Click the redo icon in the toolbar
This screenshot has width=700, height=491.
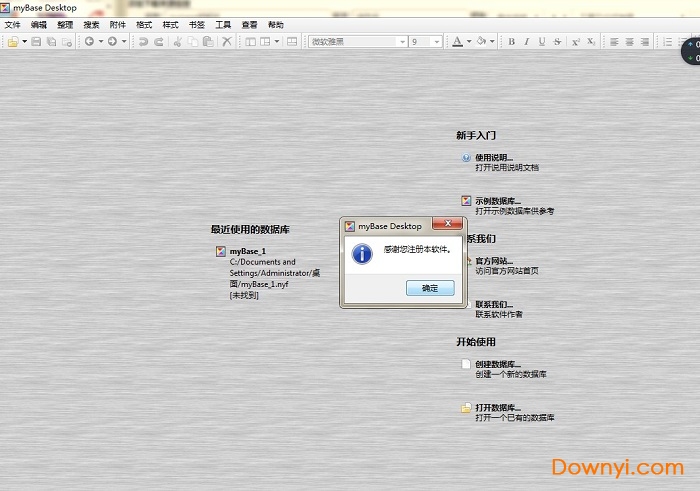click(158, 42)
